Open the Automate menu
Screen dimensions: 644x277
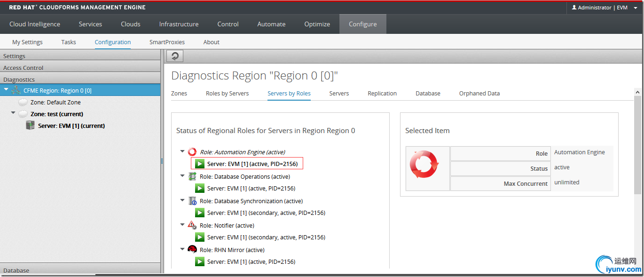point(271,24)
